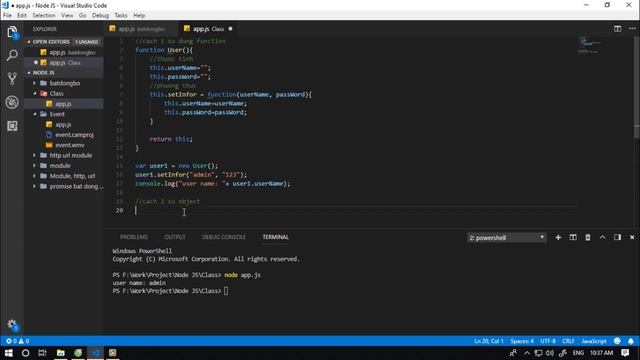Close unsaved app.js Class tab dot
This screenshot has height=360, width=640.
point(230,29)
